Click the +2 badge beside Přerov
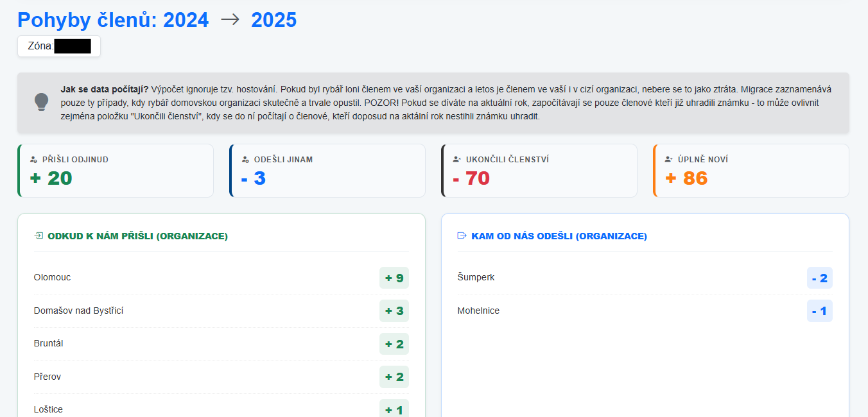 [394, 377]
